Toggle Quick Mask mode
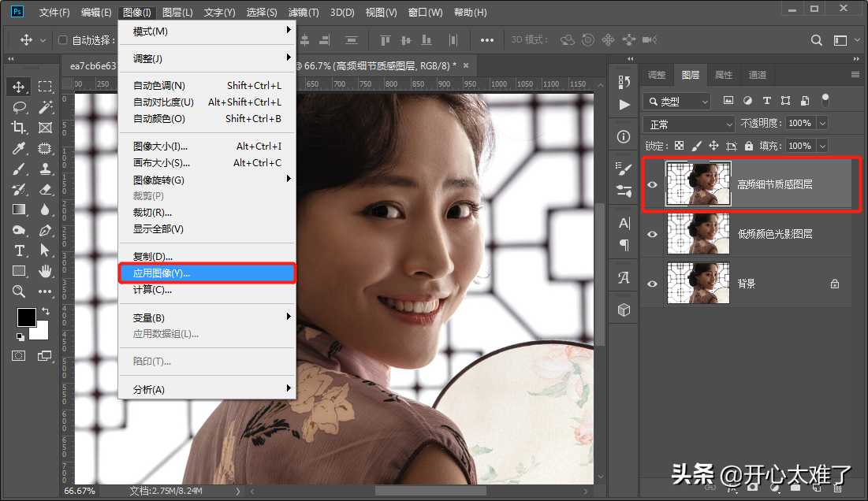The width and height of the screenshot is (868, 501). point(19,355)
